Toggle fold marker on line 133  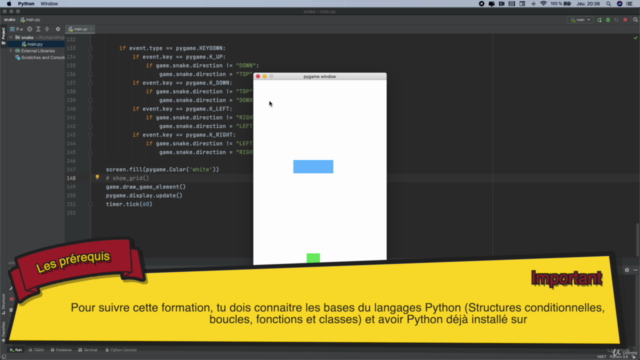click(x=90, y=48)
